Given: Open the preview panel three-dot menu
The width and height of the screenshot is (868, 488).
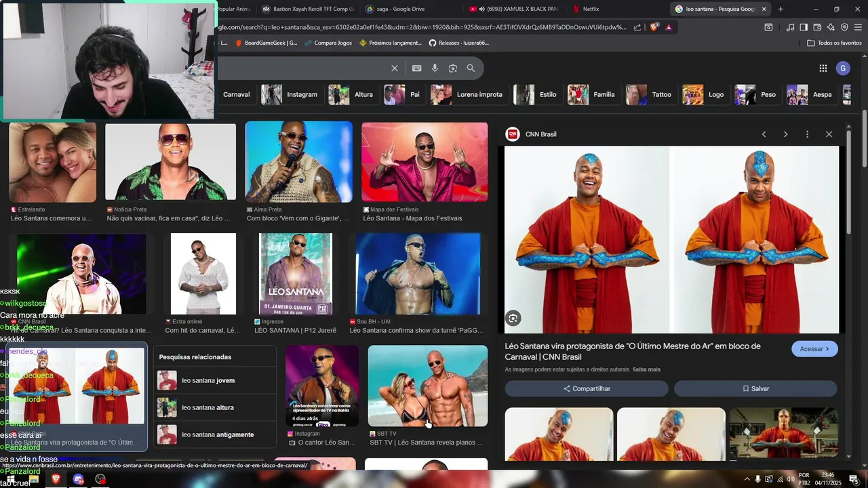Looking at the screenshot, I should (807, 134).
